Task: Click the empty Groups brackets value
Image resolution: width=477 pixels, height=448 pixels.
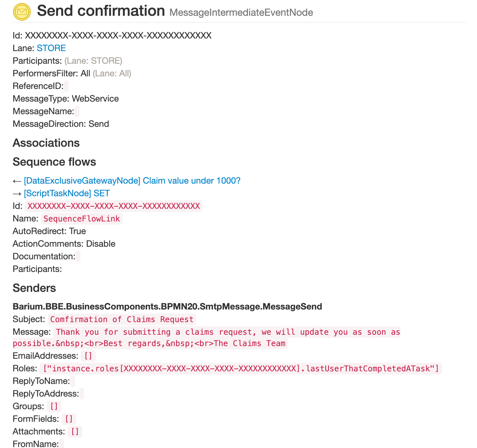Action: (x=54, y=406)
